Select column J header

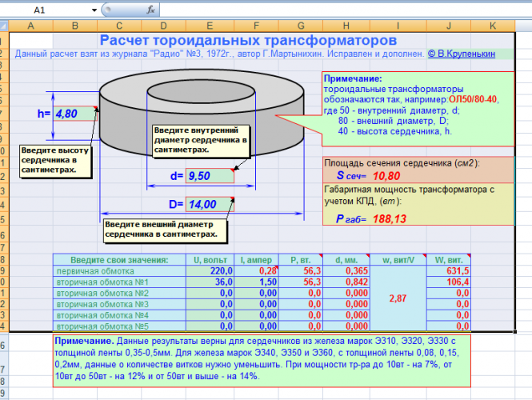click(449, 26)
